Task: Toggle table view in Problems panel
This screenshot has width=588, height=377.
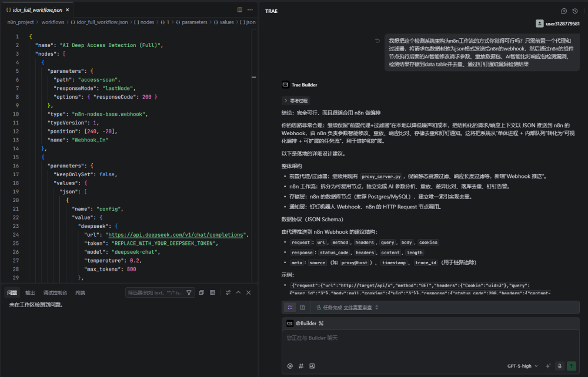Action: [x=212, y=292]
